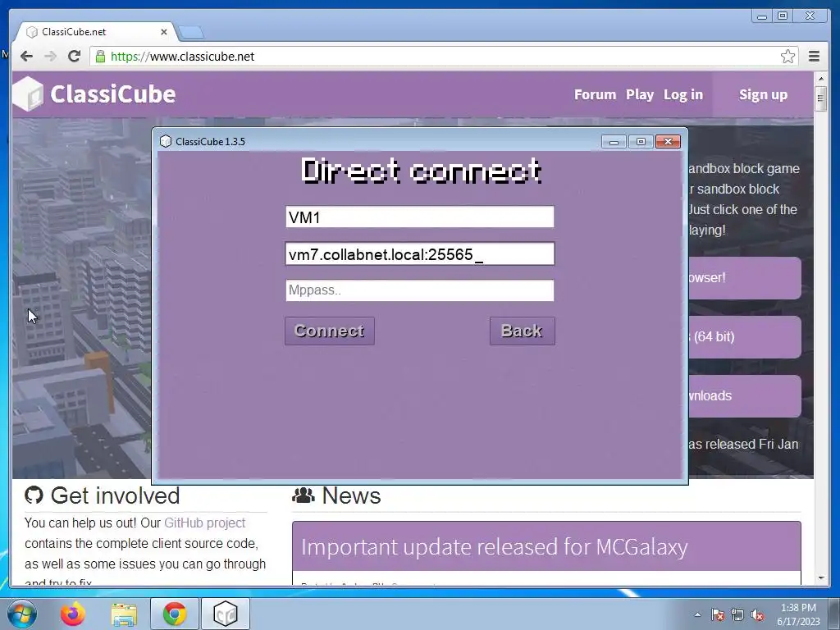Image resolution: width=840 pixels, height=630 pixels.
Task: Click the downloads button on website
Action: (745, 395)
